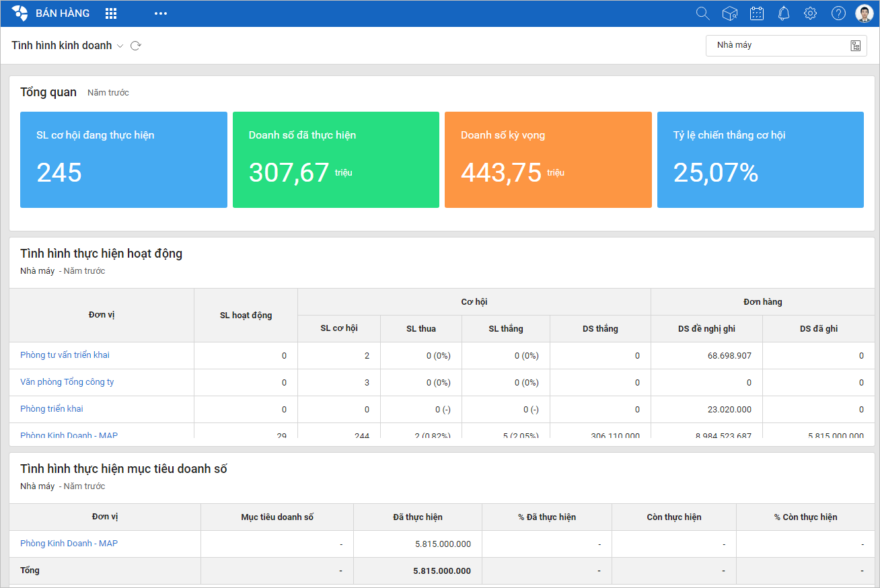Click the green Doanh số đã thực hiện card

[336, 159]
